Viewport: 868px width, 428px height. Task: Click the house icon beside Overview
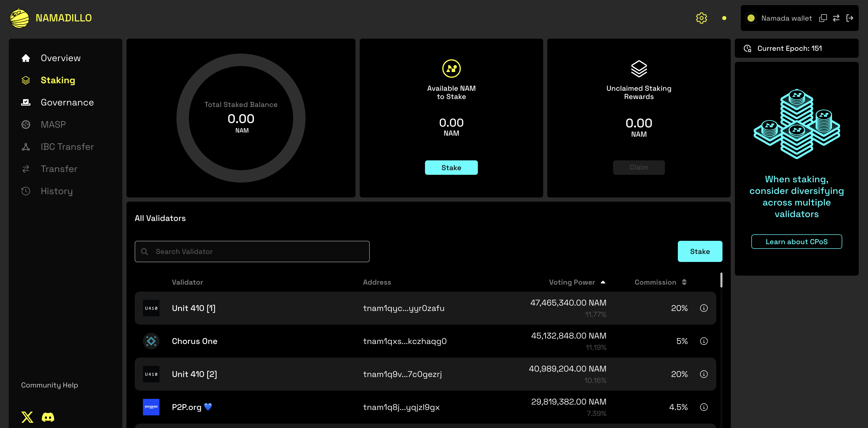pyautogui.click(x=26, y=58)
